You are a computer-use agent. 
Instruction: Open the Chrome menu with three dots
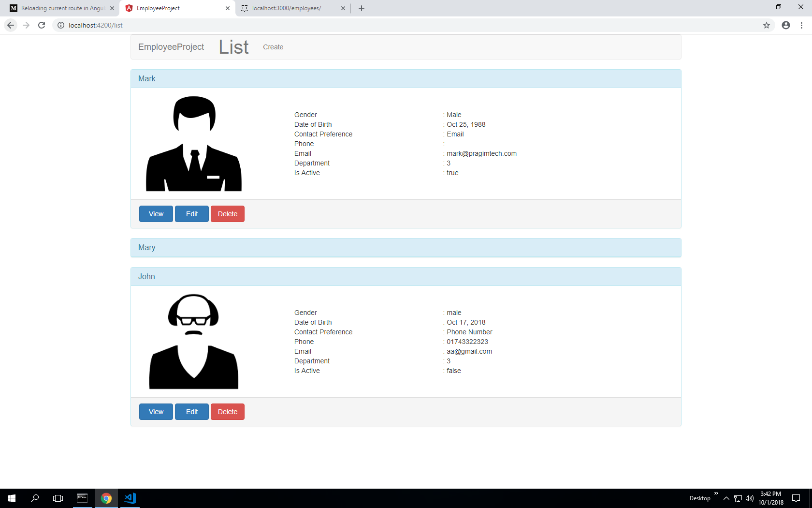[x=802, y=25]
